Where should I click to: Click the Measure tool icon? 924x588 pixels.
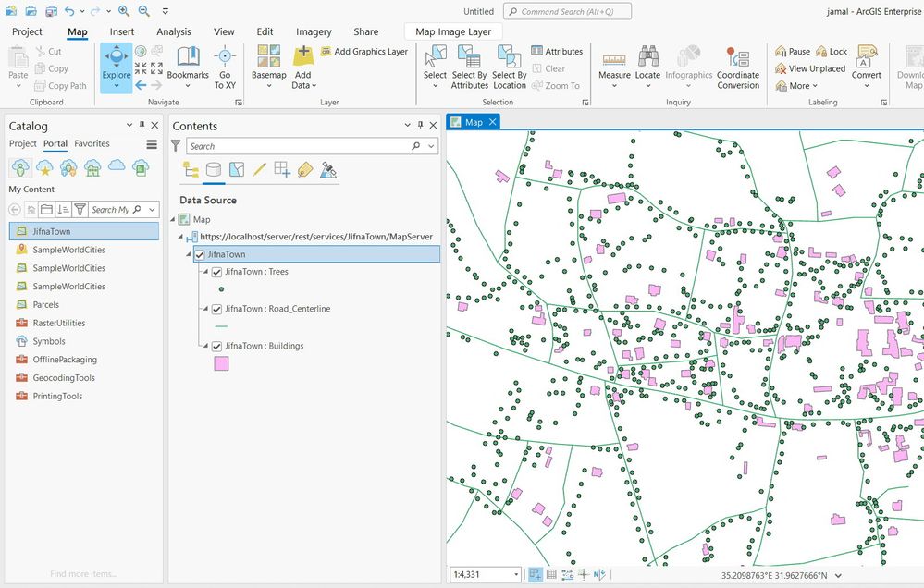click(x=614, y=57)
